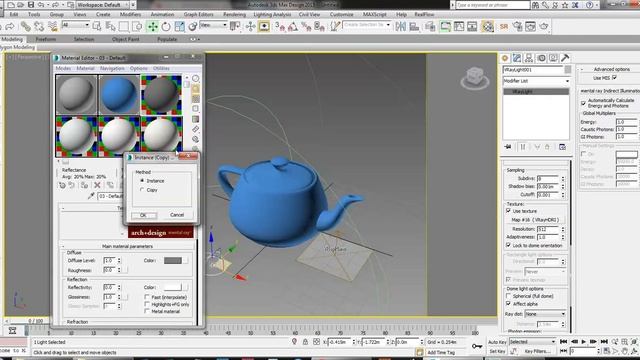Screen dimensions: 640x360
Task: Open the Utilities hammer tab
Action: pos(565,58)
